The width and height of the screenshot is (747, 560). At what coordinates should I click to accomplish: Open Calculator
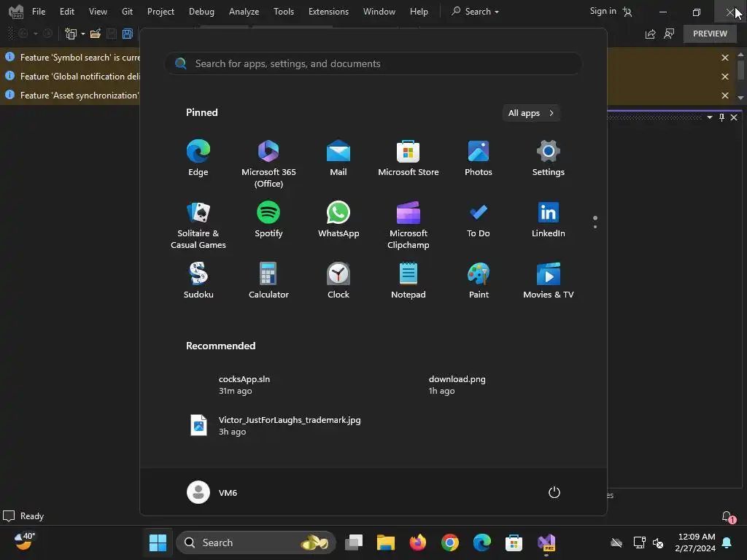[268, 281]
